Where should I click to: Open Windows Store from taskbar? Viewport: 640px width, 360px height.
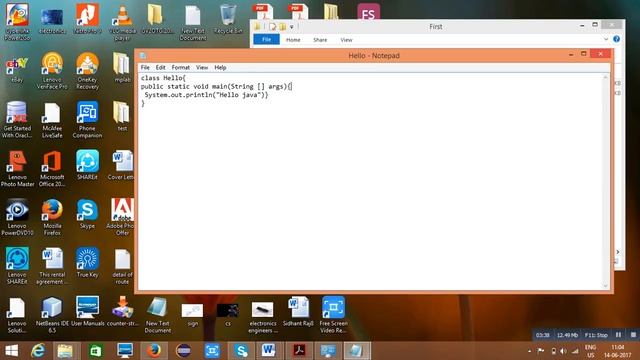(96, 351)
